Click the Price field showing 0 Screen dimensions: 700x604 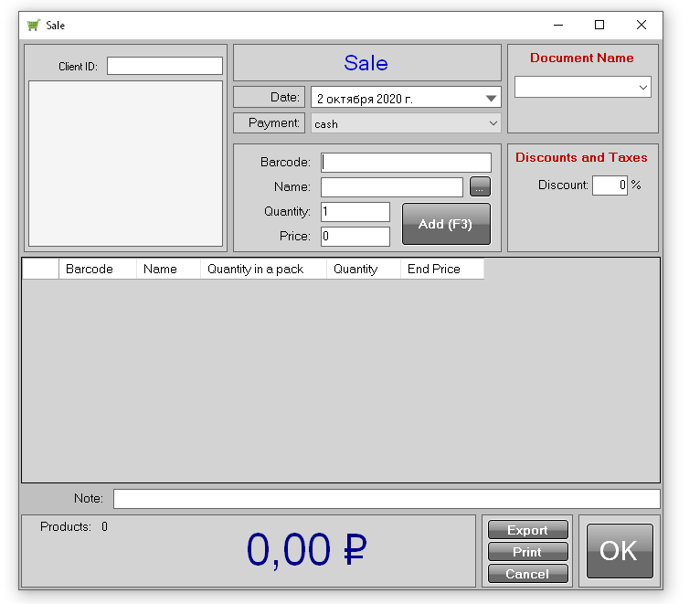coord(355,236)
